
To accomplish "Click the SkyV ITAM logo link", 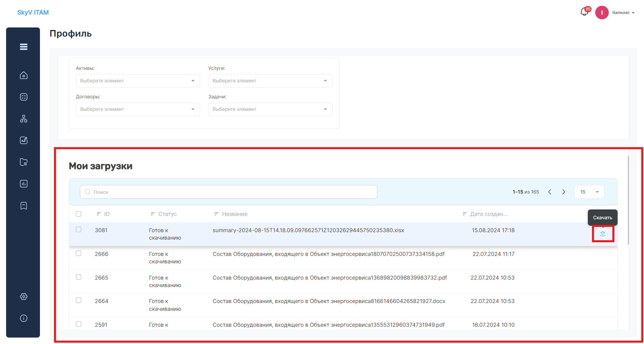I will 33,13.
